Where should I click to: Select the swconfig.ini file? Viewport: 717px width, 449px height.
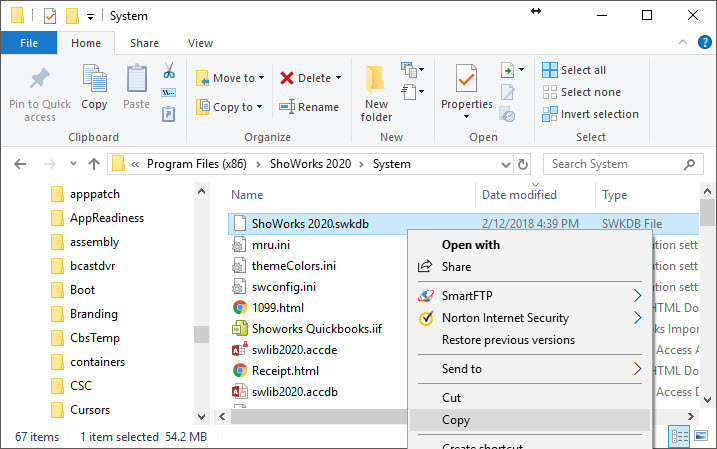pos(284,287)
